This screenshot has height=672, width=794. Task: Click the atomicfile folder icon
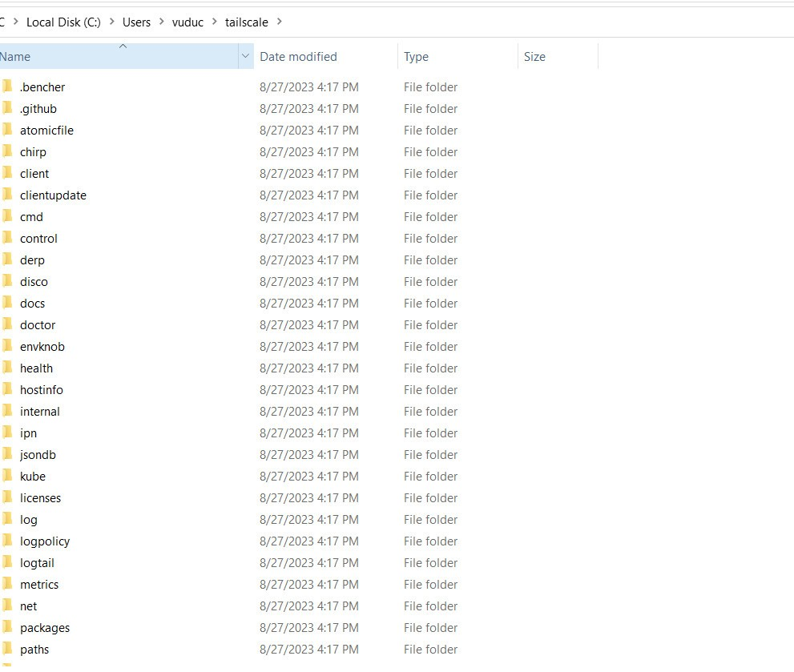(7, 130)
